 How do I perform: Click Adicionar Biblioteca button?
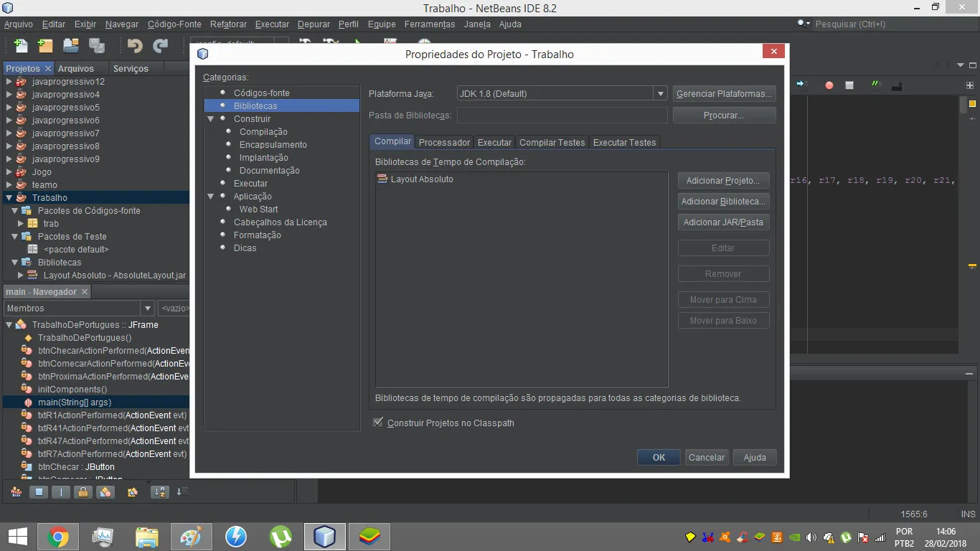click(x=723, y=202)
